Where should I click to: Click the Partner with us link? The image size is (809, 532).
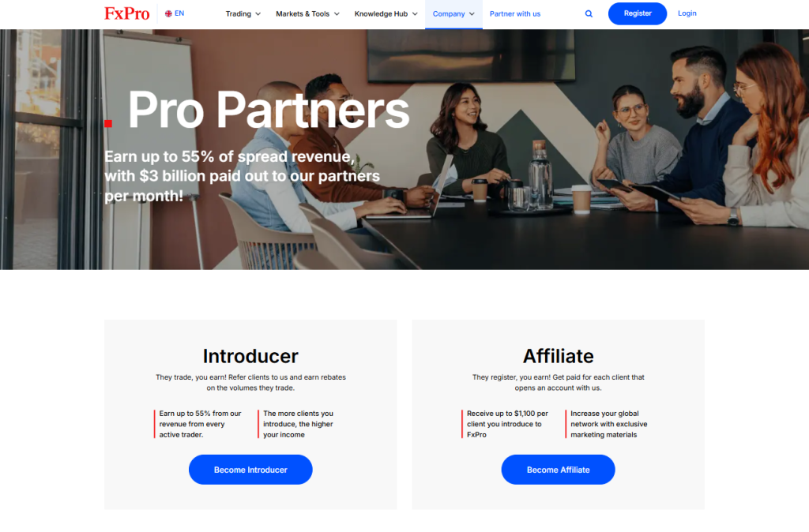pos(515,14)
